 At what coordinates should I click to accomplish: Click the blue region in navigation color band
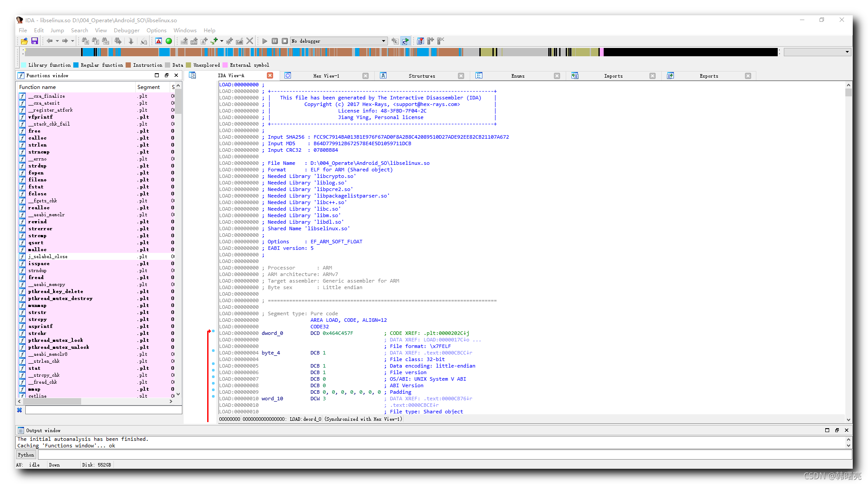[88, 52]
